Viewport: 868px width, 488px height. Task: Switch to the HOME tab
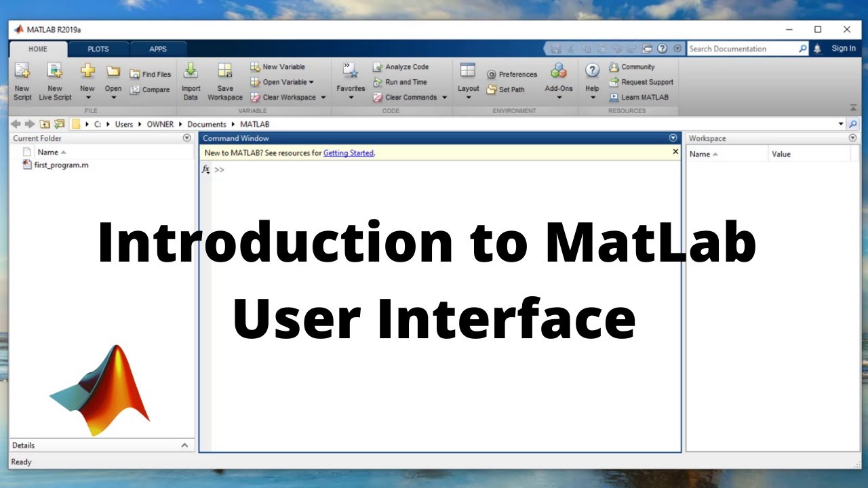coord(38,49)
